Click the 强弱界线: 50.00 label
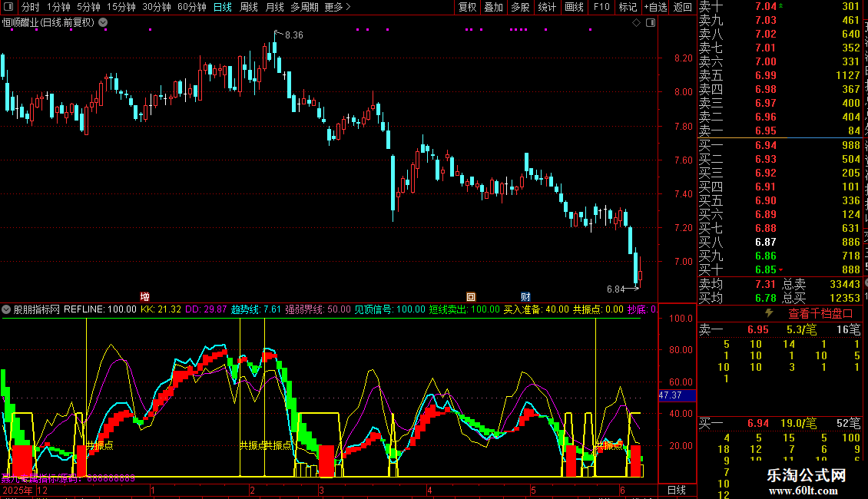This screenshot has height=499, width=868. pos(318,309)
